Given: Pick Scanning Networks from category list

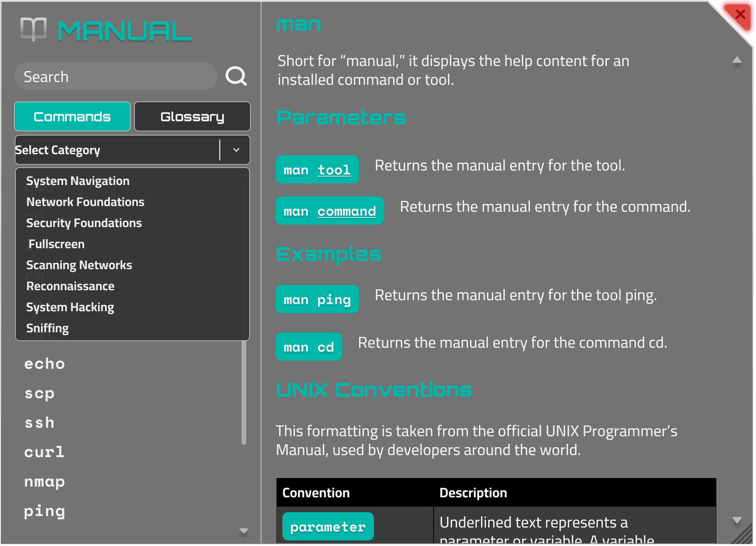Looking at the screenshot, I should tap(79, 265).
